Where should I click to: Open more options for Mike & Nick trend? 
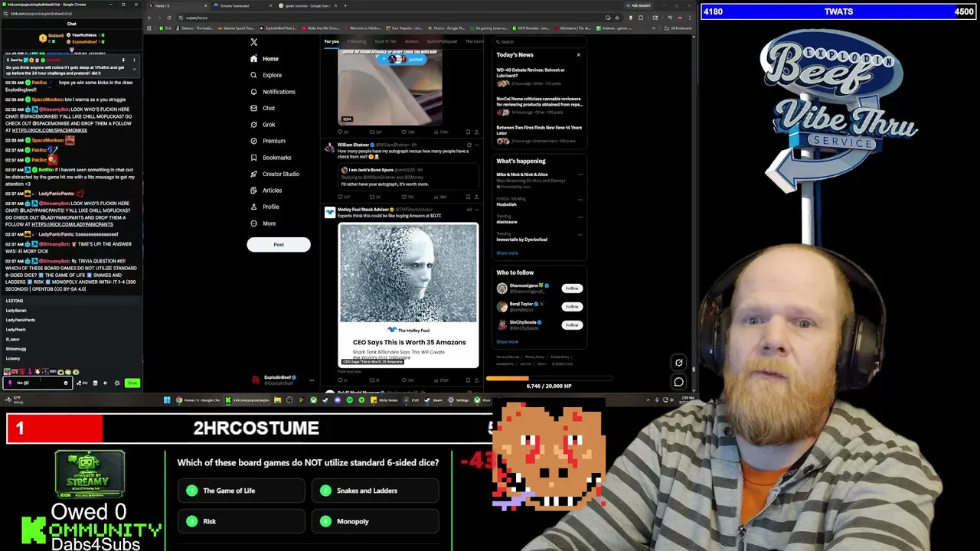(580, 174)
